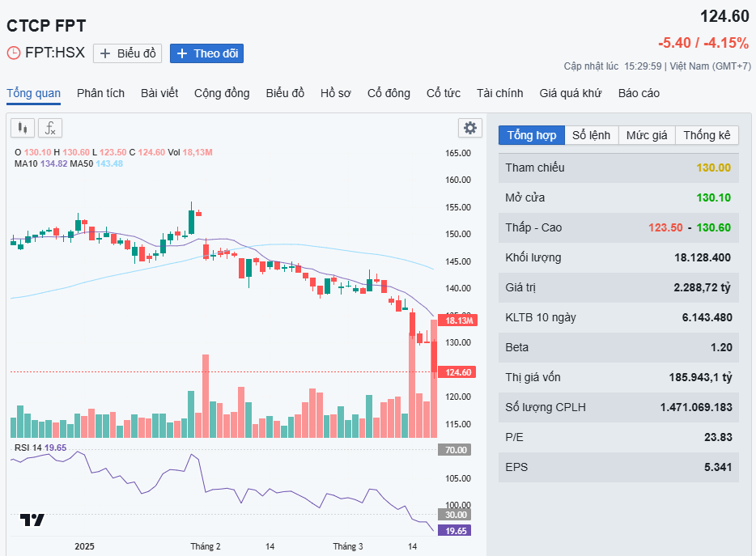Click the O 130.10 open value in chart legend
This screenshot has width=756, height=556.
[x=33, y=152]
